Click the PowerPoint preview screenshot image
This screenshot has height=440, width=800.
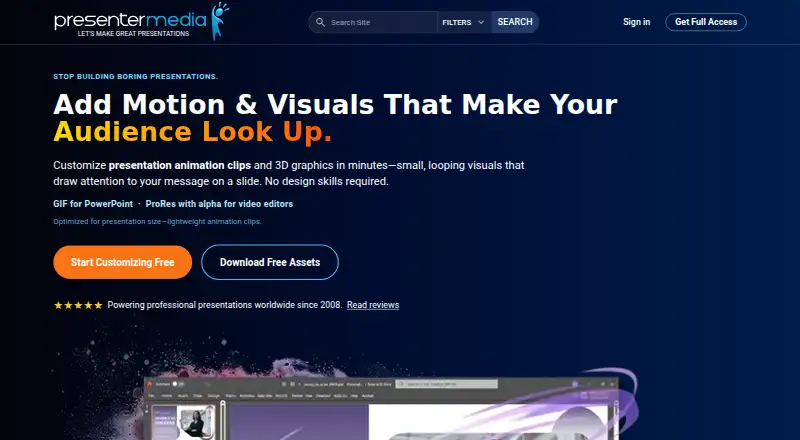[x=382, y=408]
